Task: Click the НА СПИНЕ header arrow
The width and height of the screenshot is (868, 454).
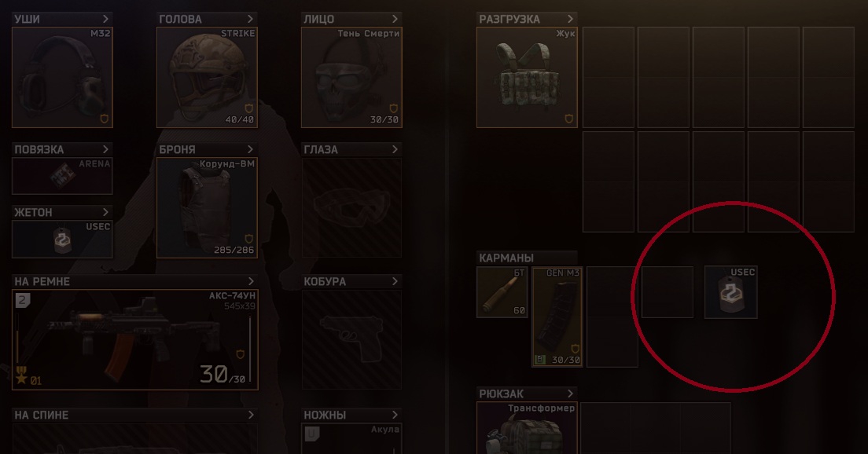Action: click(x=251, y=415)
